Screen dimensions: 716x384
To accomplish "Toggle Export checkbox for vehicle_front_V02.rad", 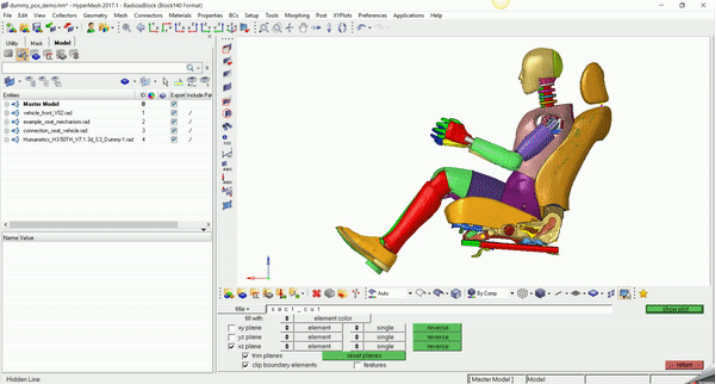I will [174, 113].
